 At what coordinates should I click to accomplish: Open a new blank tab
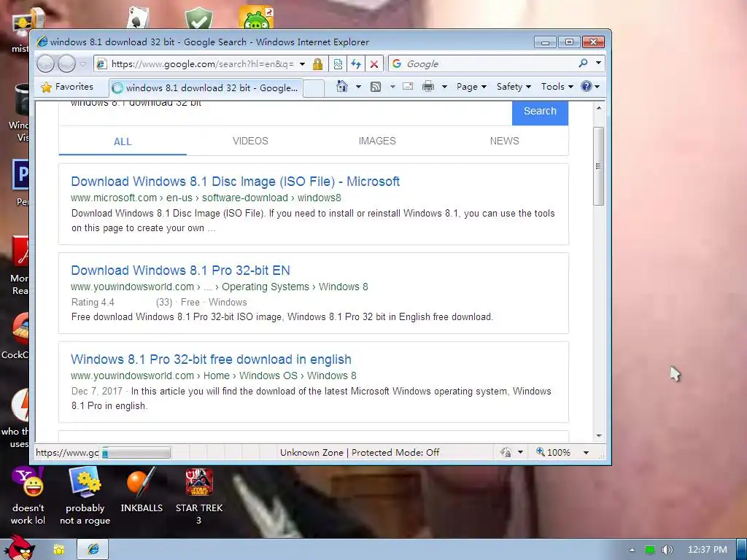point(314,88)
